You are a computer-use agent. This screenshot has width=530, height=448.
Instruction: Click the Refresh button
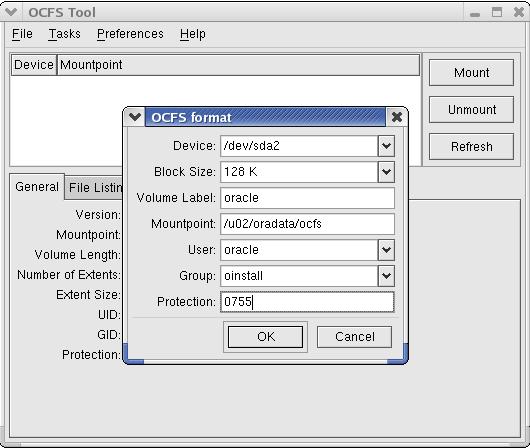click(x=471, y=147)
